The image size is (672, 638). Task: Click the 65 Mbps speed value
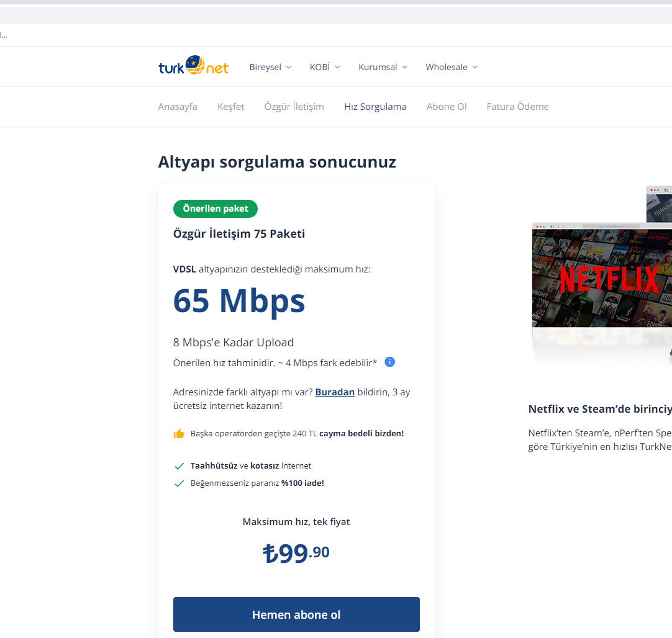click(238, 302)
